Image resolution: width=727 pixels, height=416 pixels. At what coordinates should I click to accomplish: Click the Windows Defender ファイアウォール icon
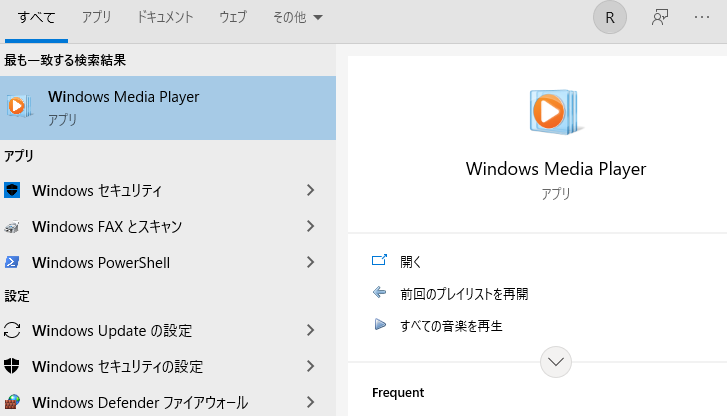(x=12, y=402)
